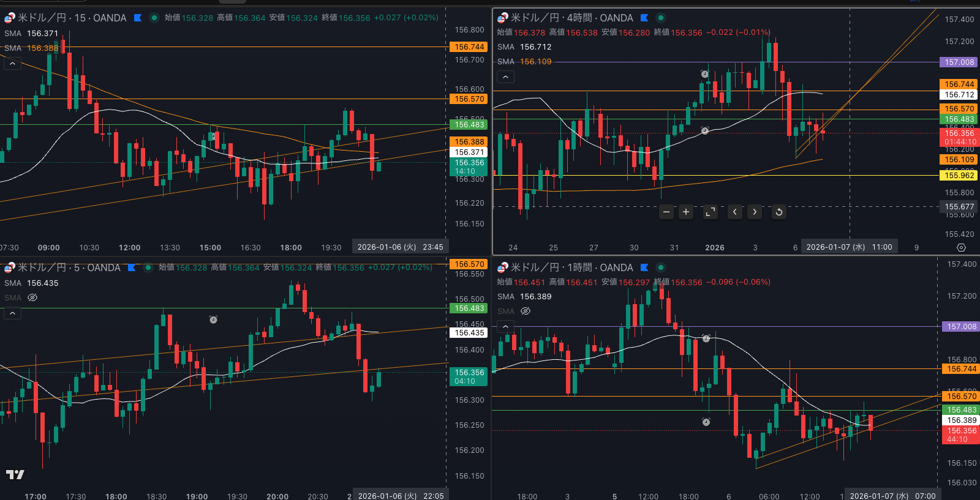980x500 pixels.
Task: Open chart settings gear on 4-hour chart
Action: (961, 247)
